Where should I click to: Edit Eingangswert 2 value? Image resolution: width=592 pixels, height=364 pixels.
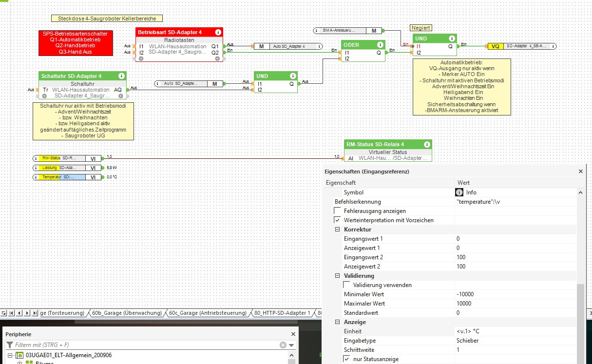tap(516, 257)
